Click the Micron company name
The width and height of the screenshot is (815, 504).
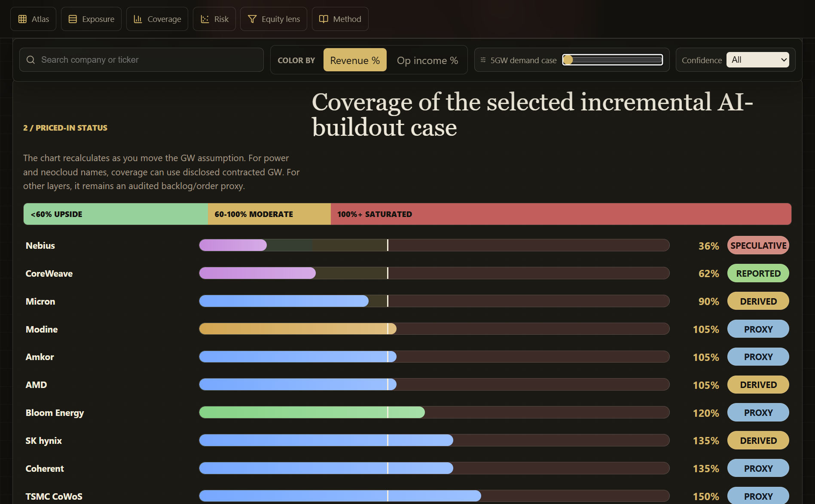click(40, 302)
